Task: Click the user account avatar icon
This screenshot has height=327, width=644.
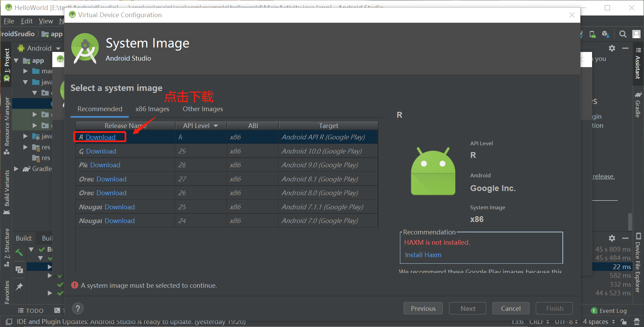Action: coord(636,34)
